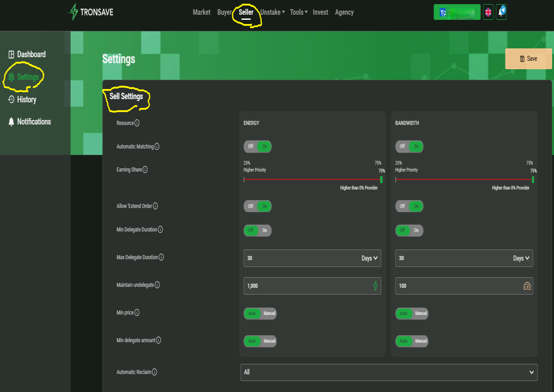Click the info icon next to Earning Share
Image resolution: width=554 pixels, height=392 pixels.
145,170
